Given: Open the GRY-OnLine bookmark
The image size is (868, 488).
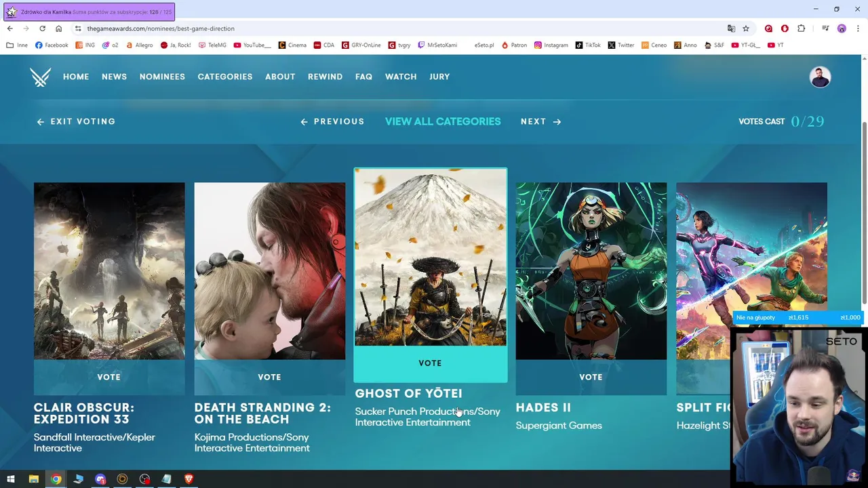Looking at the screenshot, I should 361,45.
